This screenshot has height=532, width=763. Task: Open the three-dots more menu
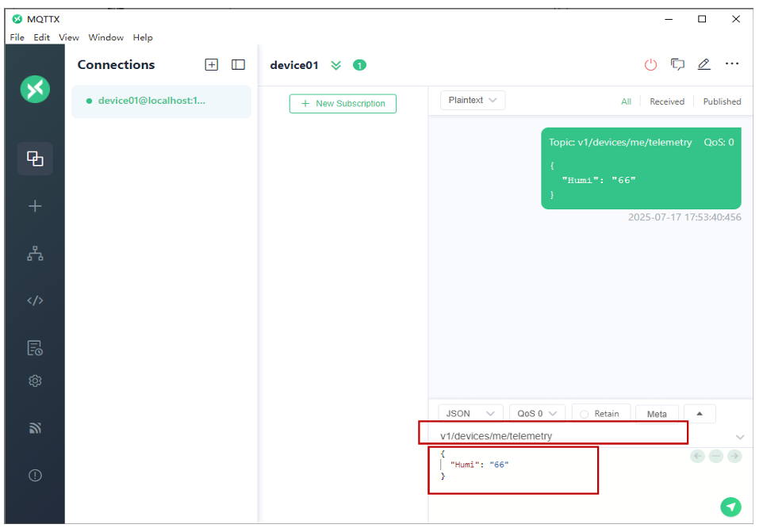(732, 63)
